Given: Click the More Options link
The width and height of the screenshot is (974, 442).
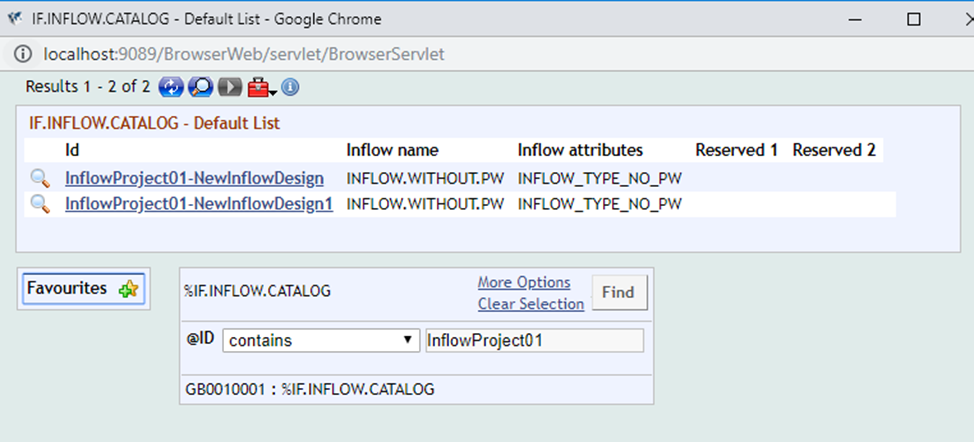Looking at the screenshot, I should [x=524, y=283].
